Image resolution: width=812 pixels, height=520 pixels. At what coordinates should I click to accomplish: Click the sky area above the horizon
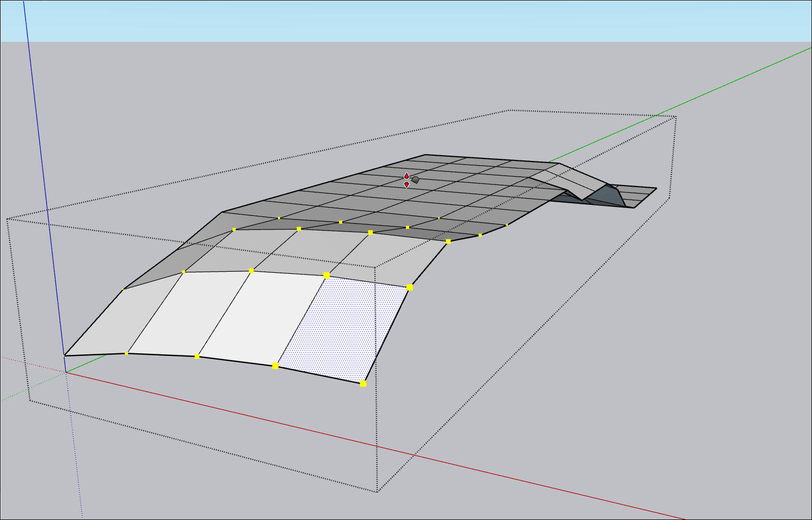(x=366, y=21)
